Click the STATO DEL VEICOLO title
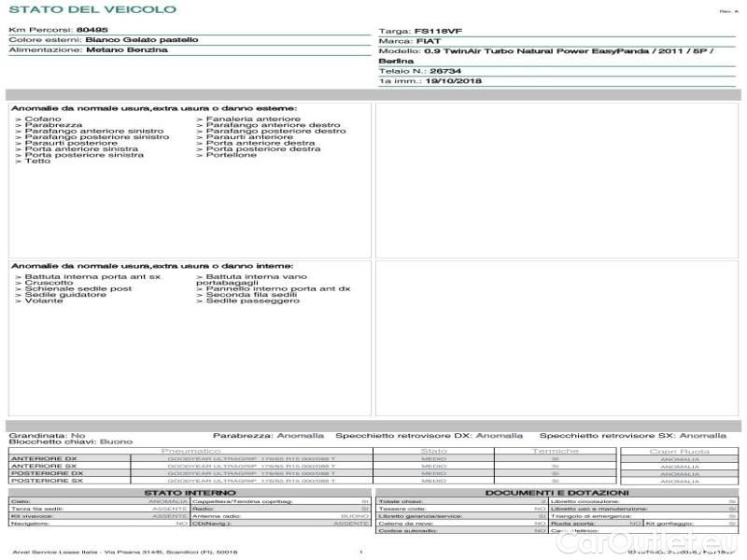 (92, 9)
